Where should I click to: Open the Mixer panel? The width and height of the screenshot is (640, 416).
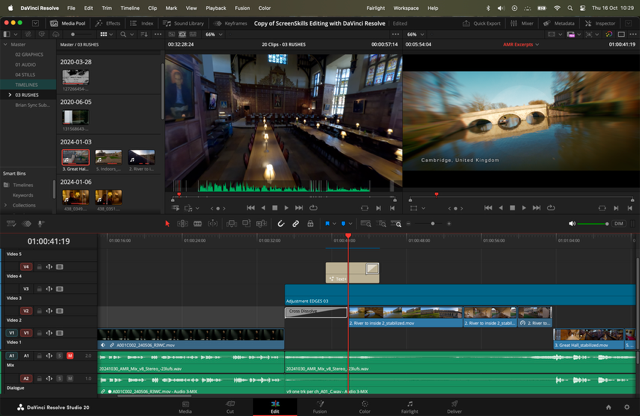coord(522,23)
